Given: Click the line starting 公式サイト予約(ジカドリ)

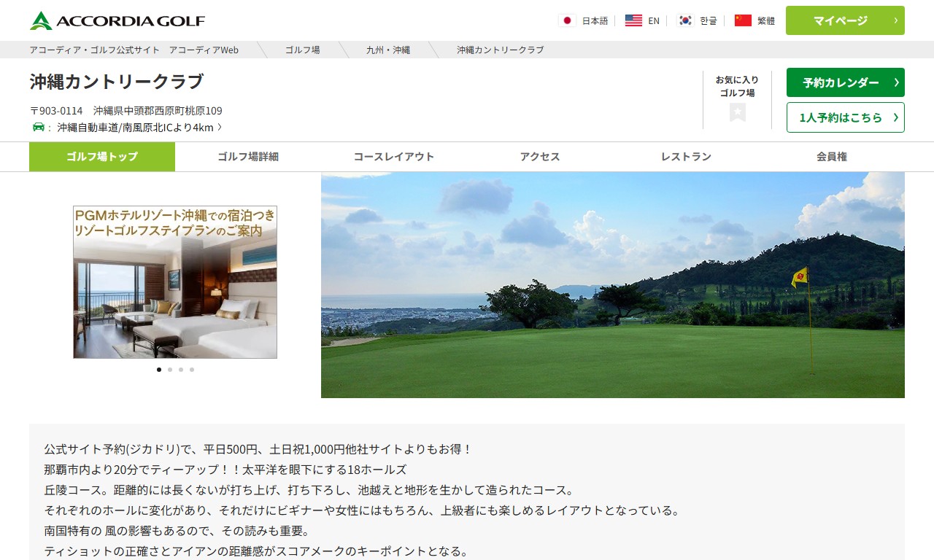Looking at the screenshot, I should [258, 449].
